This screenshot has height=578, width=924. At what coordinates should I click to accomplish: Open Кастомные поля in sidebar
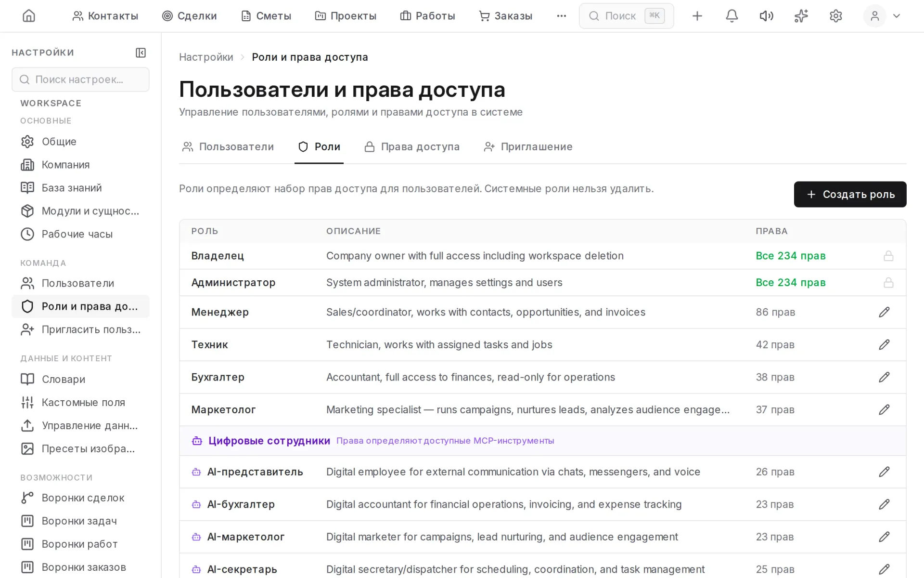[x=80, y=402]
